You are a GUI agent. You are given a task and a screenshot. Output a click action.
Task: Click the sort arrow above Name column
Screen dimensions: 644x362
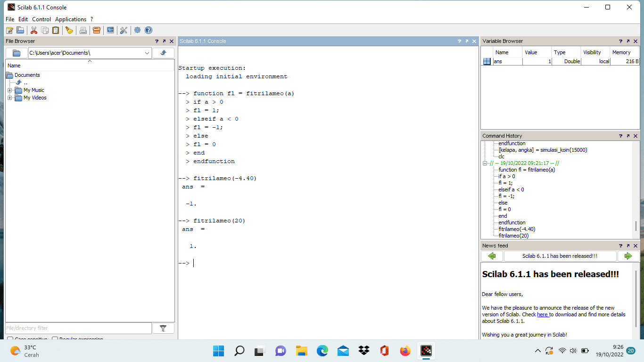pyautogui.click(x=90, y=61)
